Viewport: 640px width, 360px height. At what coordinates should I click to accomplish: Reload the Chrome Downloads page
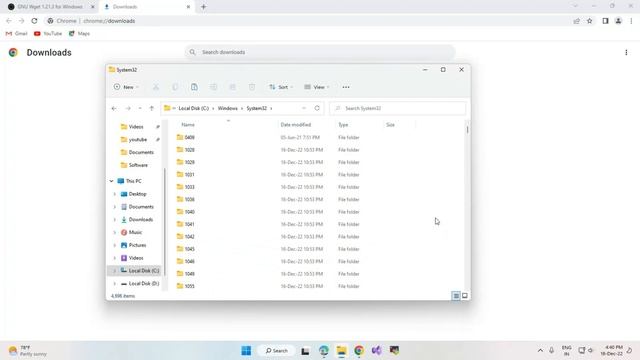(34, 21)
